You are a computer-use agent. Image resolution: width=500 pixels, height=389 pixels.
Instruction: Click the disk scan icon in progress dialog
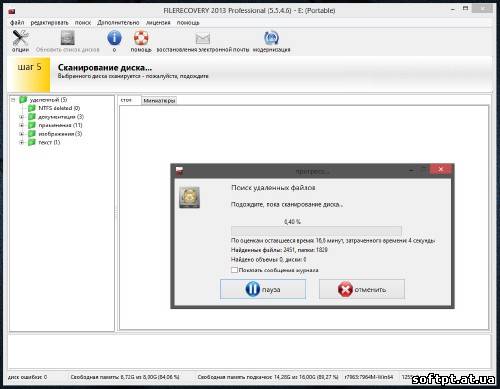coord(189,197)
